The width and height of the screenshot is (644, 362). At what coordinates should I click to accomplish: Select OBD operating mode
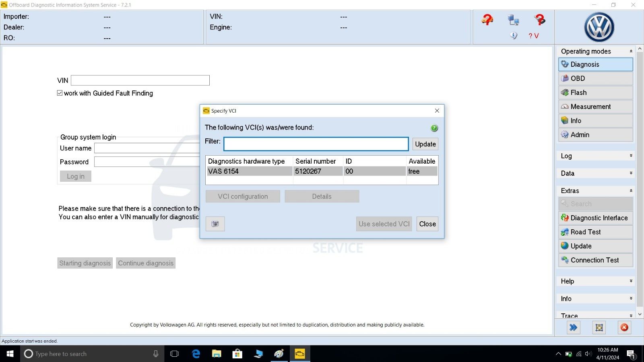(x=596, y=78)
